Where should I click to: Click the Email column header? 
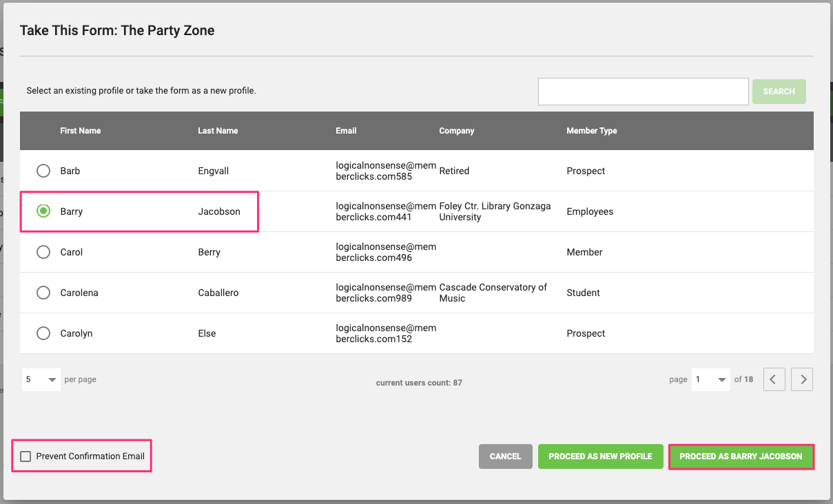click(346, 130)
